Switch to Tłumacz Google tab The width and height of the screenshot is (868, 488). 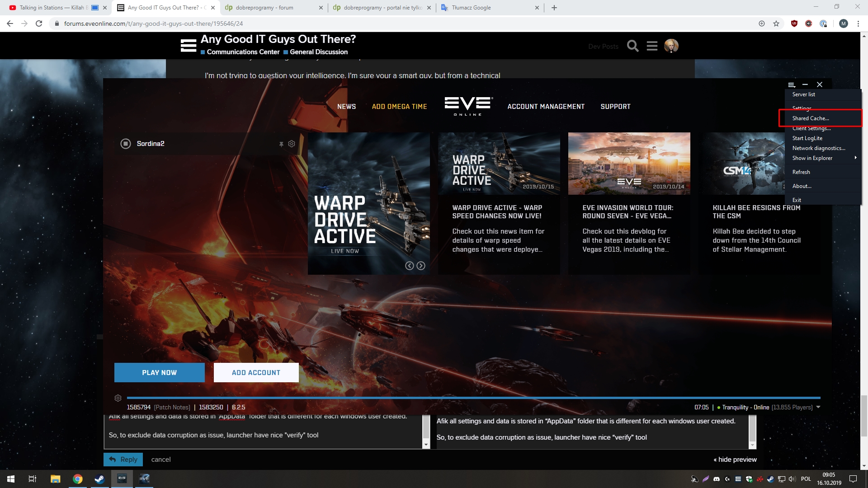[x=490, y=8]
